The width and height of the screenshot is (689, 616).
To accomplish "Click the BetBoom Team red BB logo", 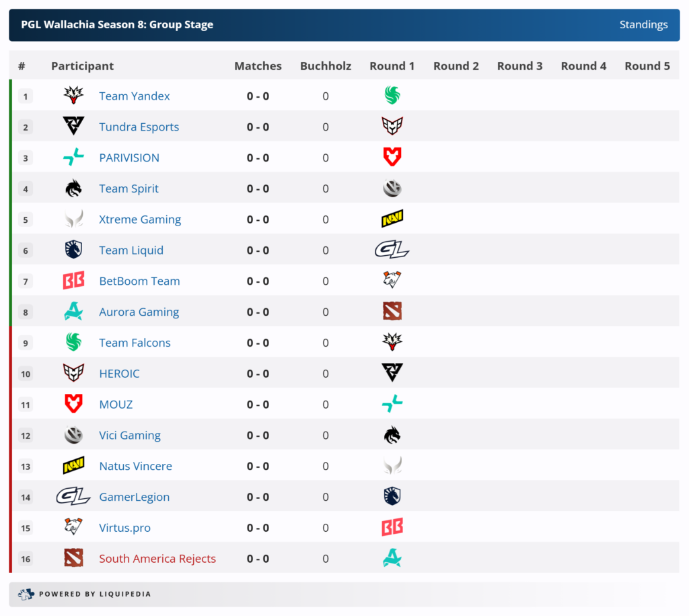I will pyautogui.click(x=73, y=281).
